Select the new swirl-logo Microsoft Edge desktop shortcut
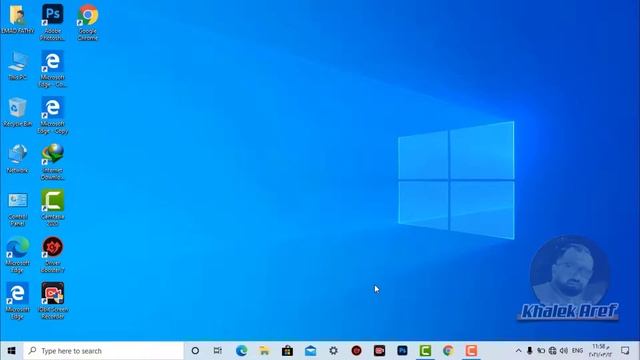 18,255
